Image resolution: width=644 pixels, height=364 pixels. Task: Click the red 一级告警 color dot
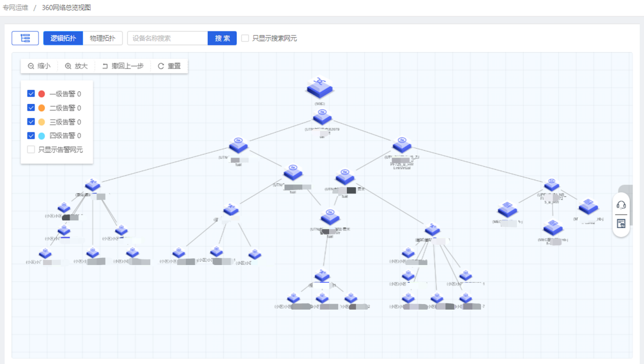click(x=42, y=94)
